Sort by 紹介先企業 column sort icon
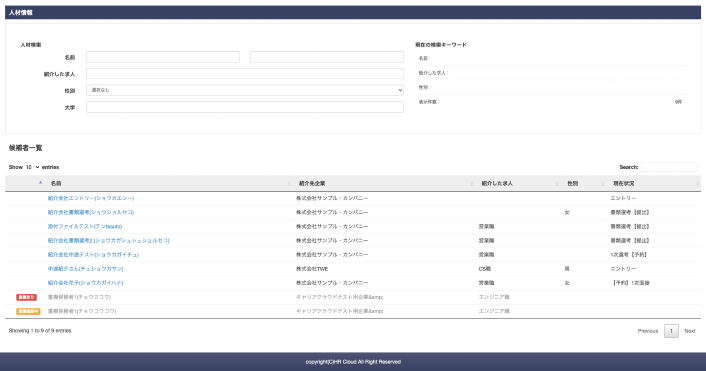The height and width of the screenshot is (371, 706). click(471, 184)
